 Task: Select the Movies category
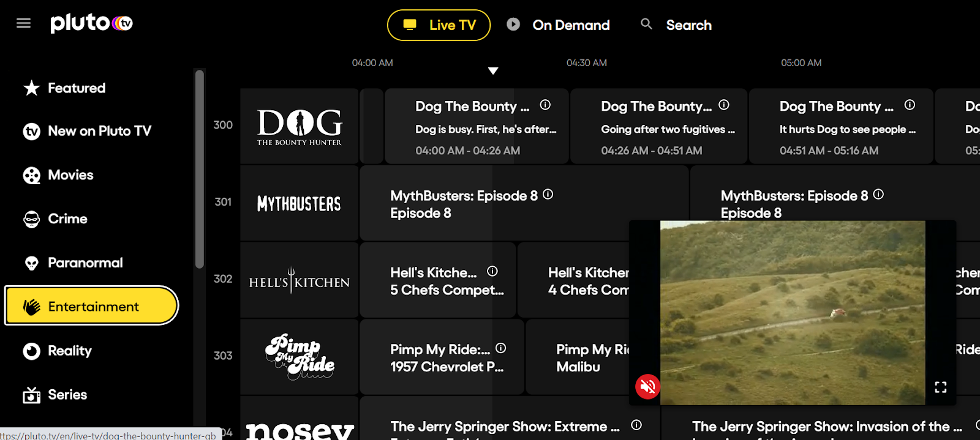pos(58,175)
